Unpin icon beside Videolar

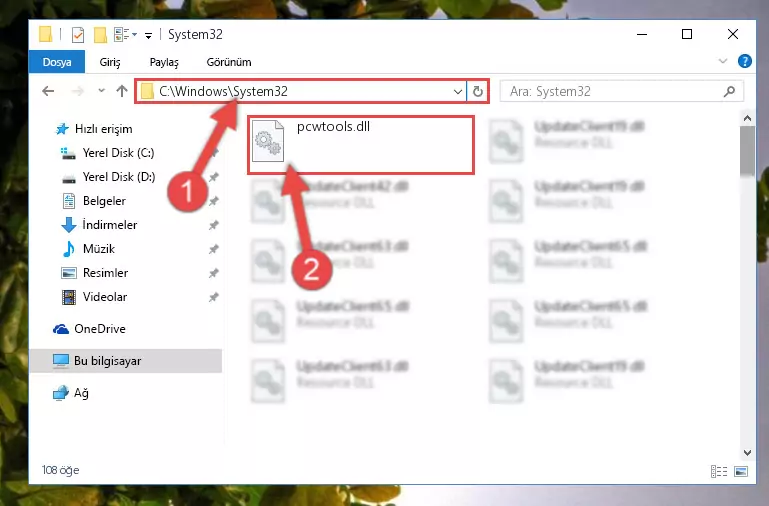point(213,297)
